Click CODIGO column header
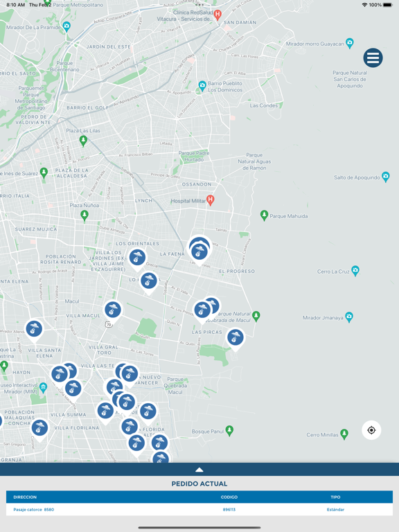This screenshot has width=399, height=532. [x=229, y=497]
